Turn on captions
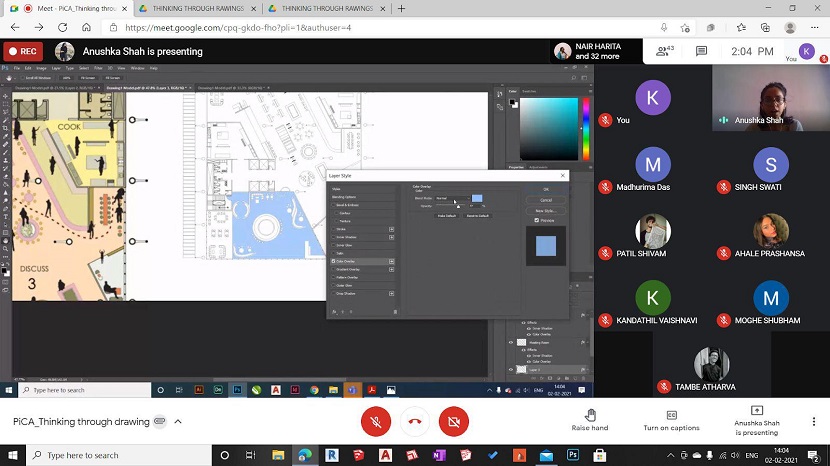830x466 pixels. (x=671, y=420)
